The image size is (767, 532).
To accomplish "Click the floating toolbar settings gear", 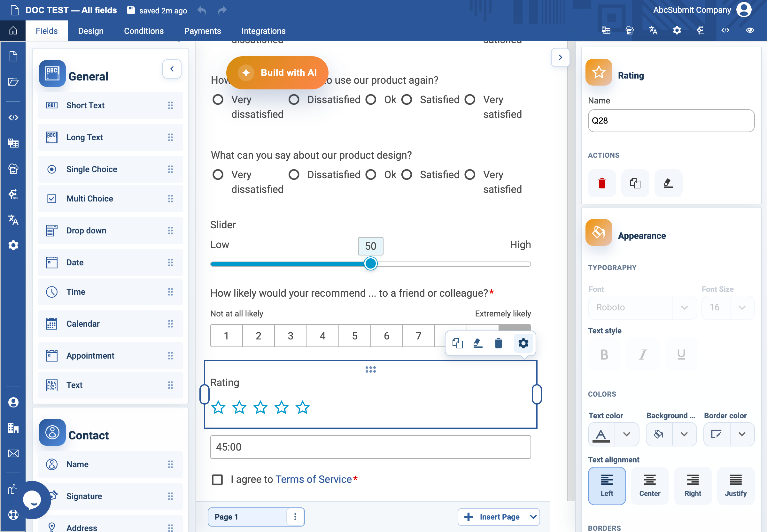I will point(523,343).
